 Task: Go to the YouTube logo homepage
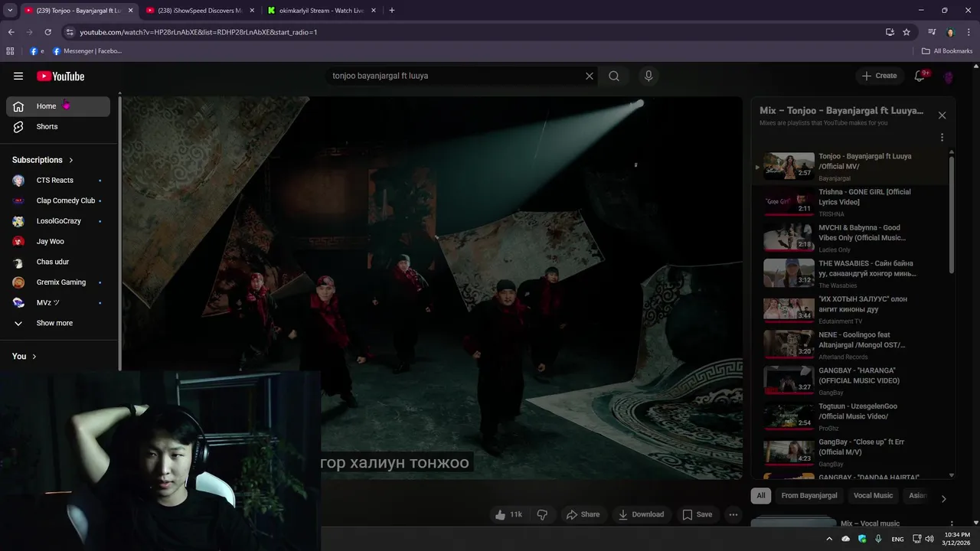pyautogui.click(x=60, y=76)
